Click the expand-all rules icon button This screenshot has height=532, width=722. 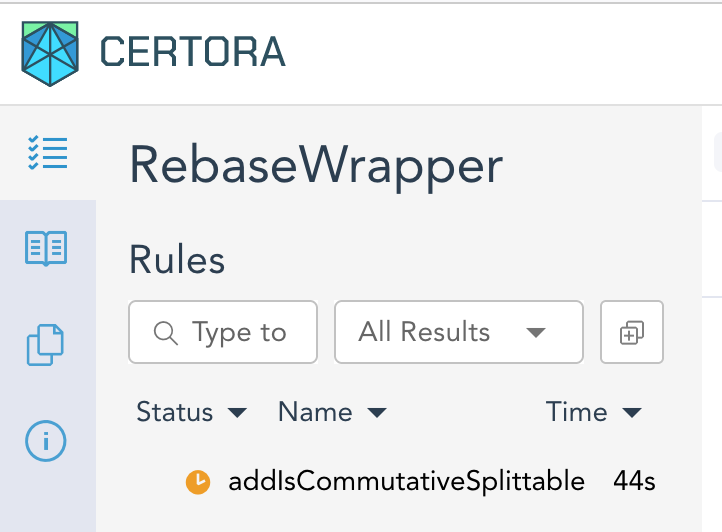coord(631,332)
